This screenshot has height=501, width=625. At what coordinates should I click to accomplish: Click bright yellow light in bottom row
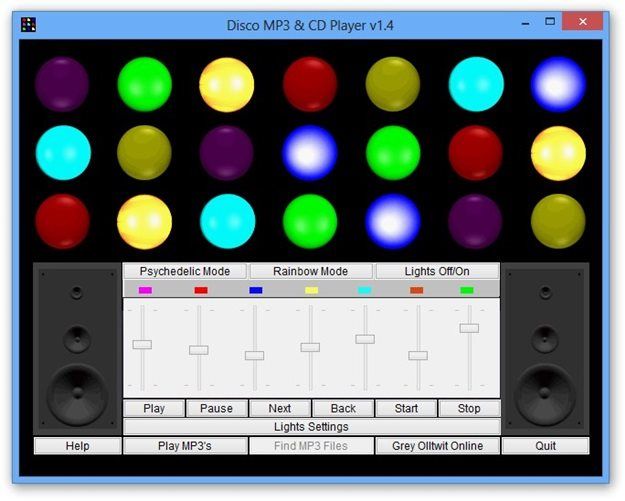point(144,222)
